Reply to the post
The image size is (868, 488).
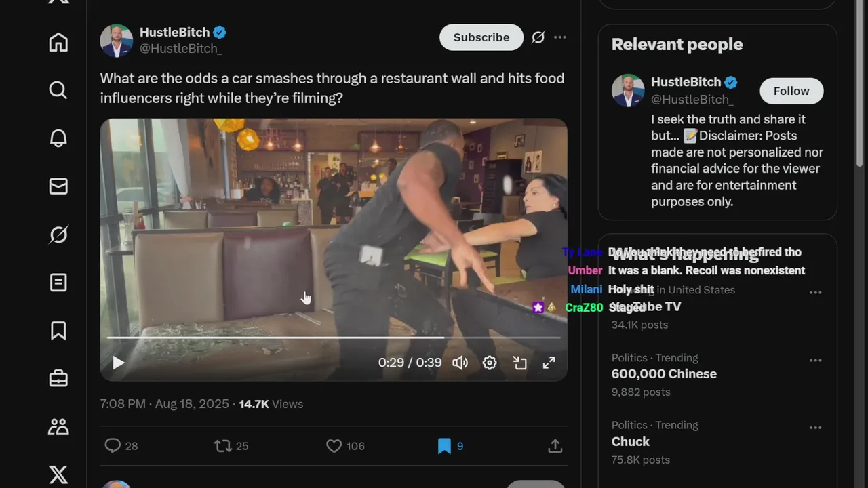click(x=121, y=446)
